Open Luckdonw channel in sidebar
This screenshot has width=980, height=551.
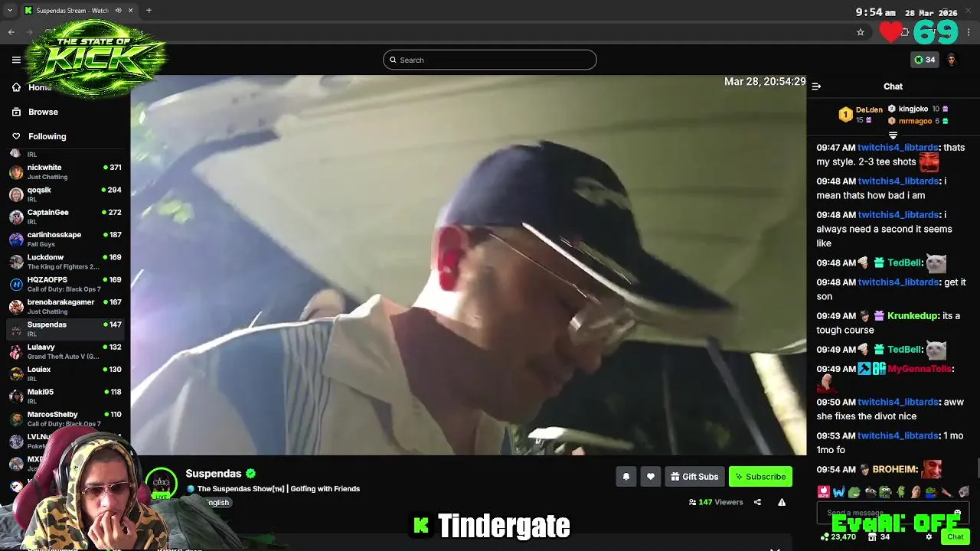(65, 262)
